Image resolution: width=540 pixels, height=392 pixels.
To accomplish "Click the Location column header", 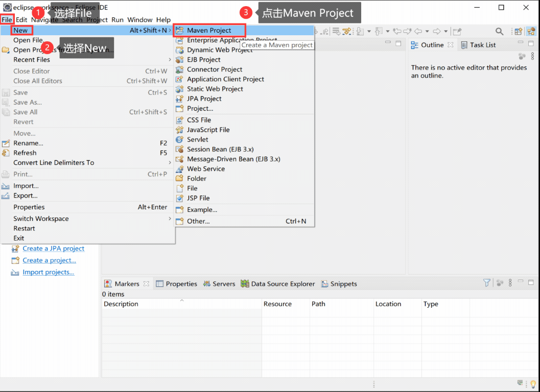I will pos(397,304).
